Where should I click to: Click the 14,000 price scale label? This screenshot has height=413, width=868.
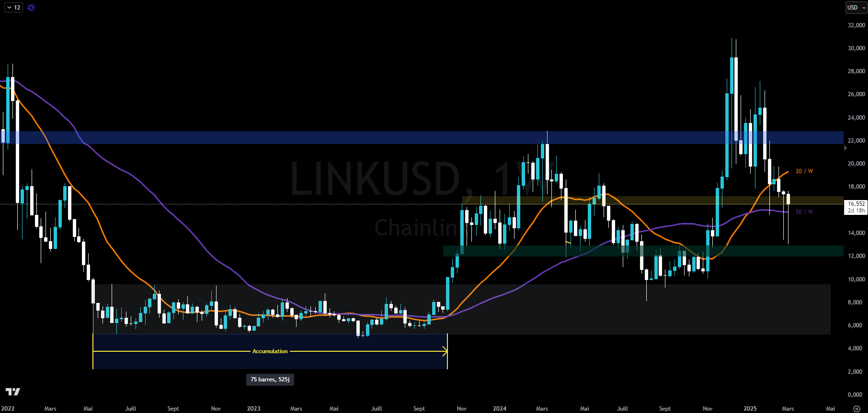tap(857, 233)
